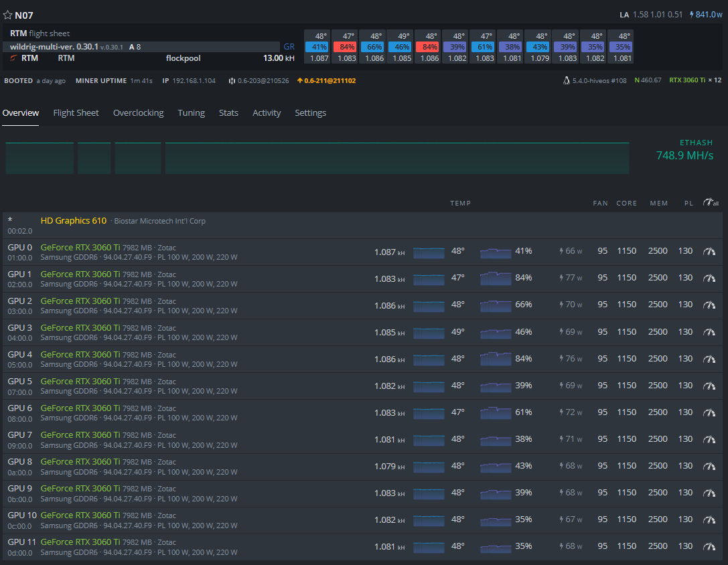
Task: Click the GeForce RTX 3060 Ti GPU 5 name
Action: pyautogui.click(x=80, y=381)
